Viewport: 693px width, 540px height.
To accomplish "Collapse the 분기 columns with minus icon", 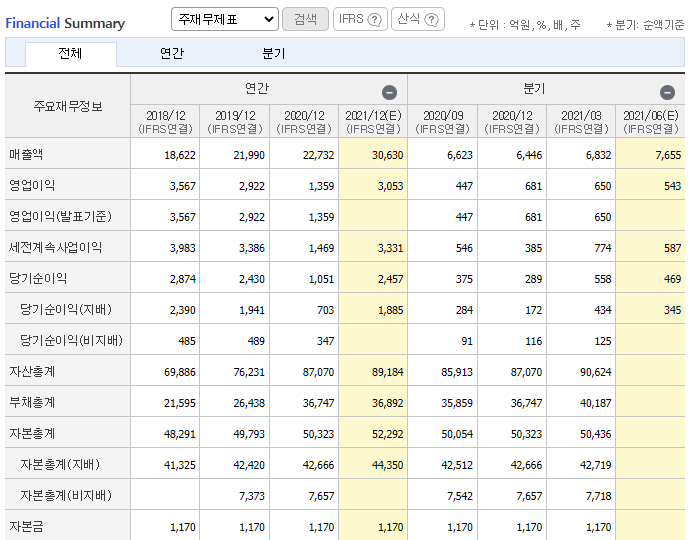I will click(x=667, y=92).
